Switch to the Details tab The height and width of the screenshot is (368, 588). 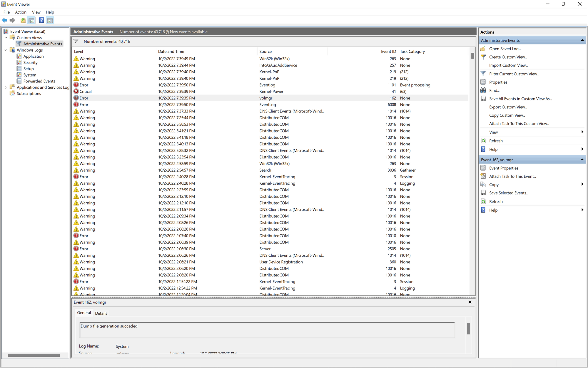[x=101, y=313]
